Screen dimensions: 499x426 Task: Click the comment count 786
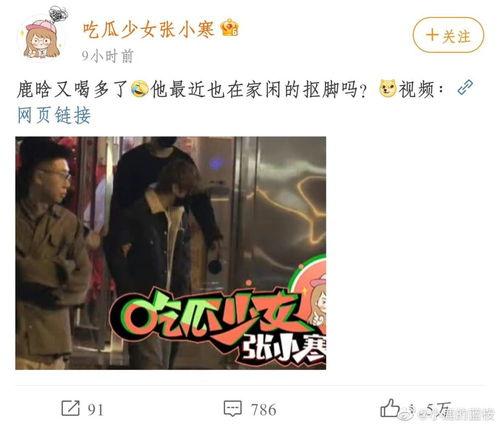click(264, 410)
